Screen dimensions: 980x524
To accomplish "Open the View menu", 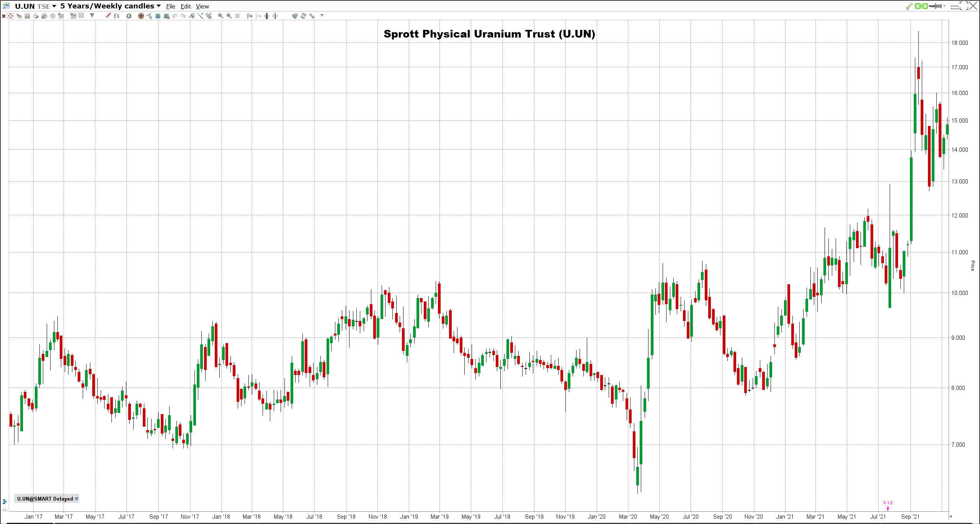I will pos(203,7).
